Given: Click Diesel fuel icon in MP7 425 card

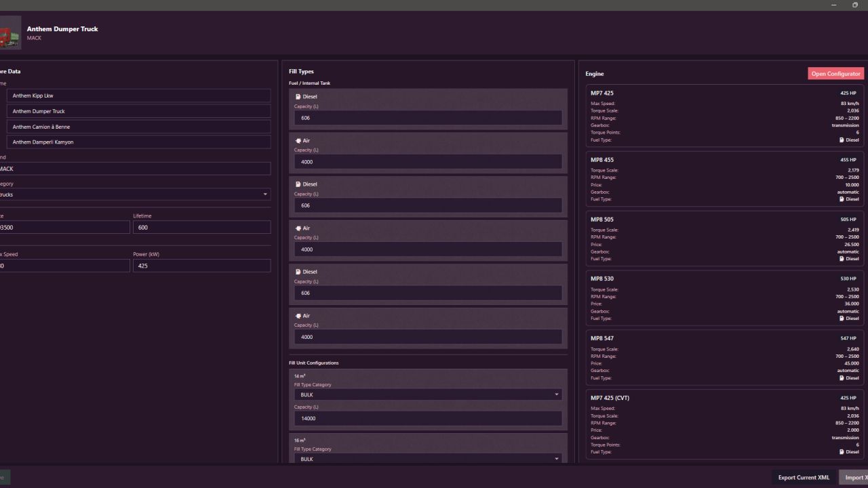Looking at the screenshot, I should click(842, 140).
